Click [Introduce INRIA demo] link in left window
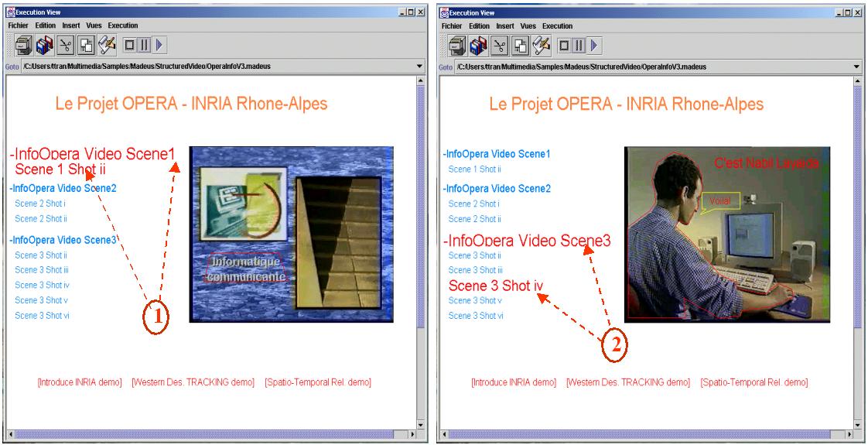This screenshot has height=445, width=868. (x=80, y=382)
